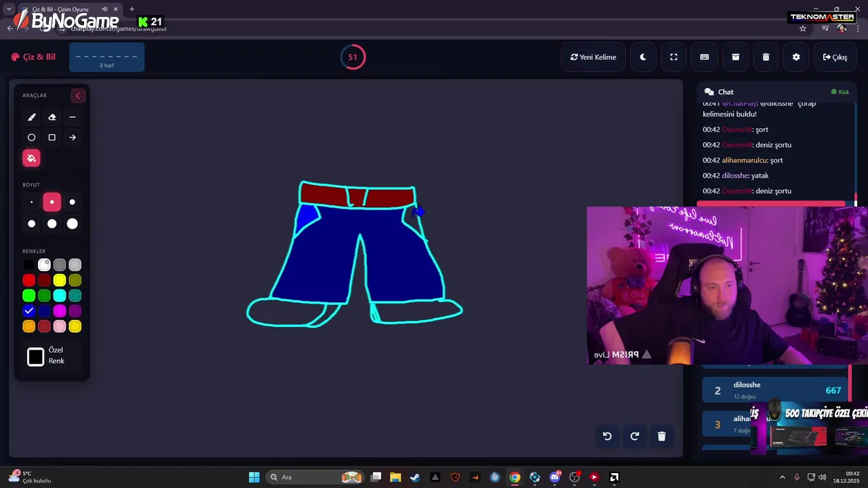This screenshot has width=868, height=488.
Task: Choose the fifth brush size
Action: (x=52, y=224)
